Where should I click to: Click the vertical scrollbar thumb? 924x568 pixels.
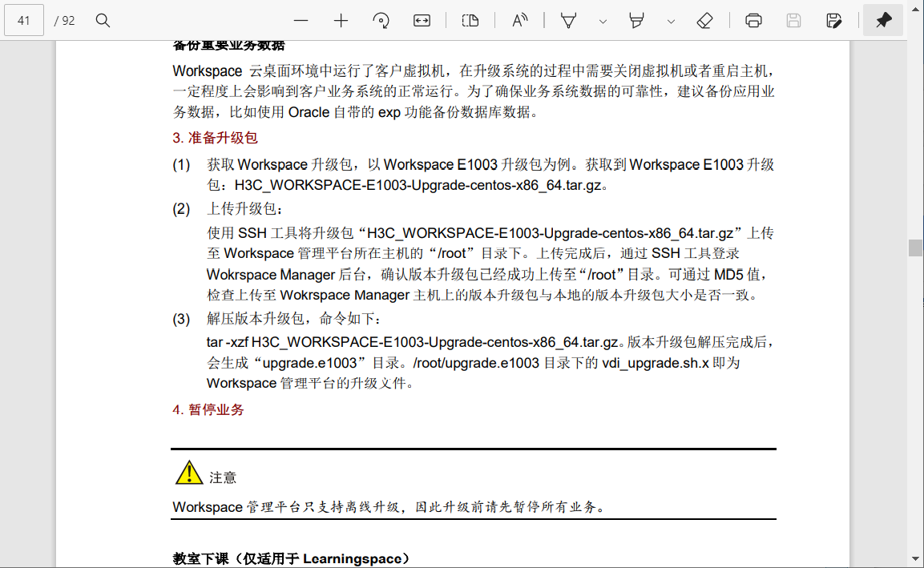point(914,248)
